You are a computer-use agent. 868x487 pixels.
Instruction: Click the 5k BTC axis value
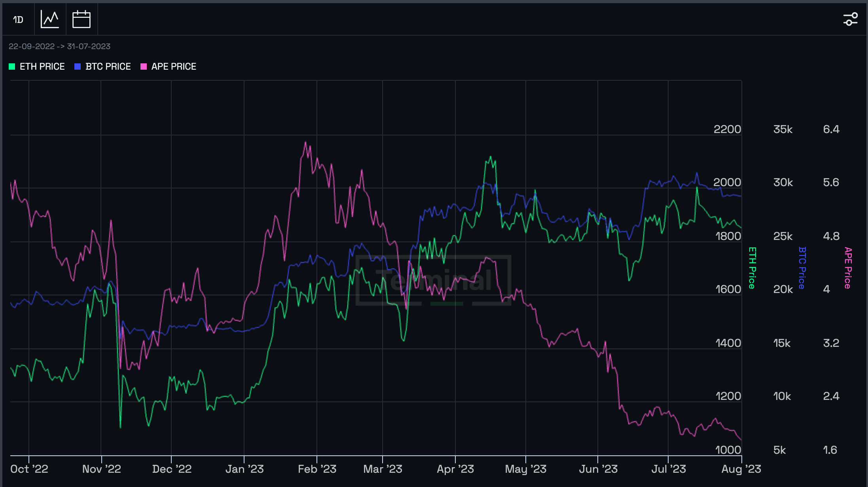780,450
